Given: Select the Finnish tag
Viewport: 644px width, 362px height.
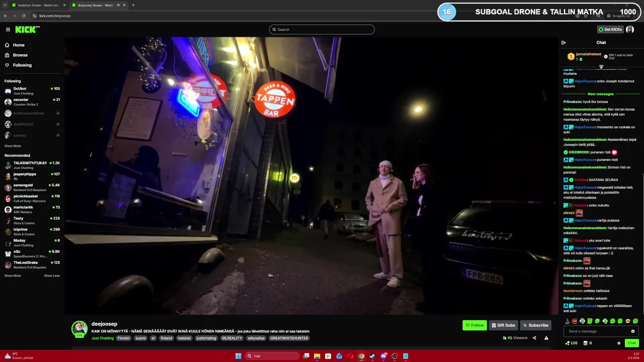Looking at the screenshot, I should [x=124, y=338].
